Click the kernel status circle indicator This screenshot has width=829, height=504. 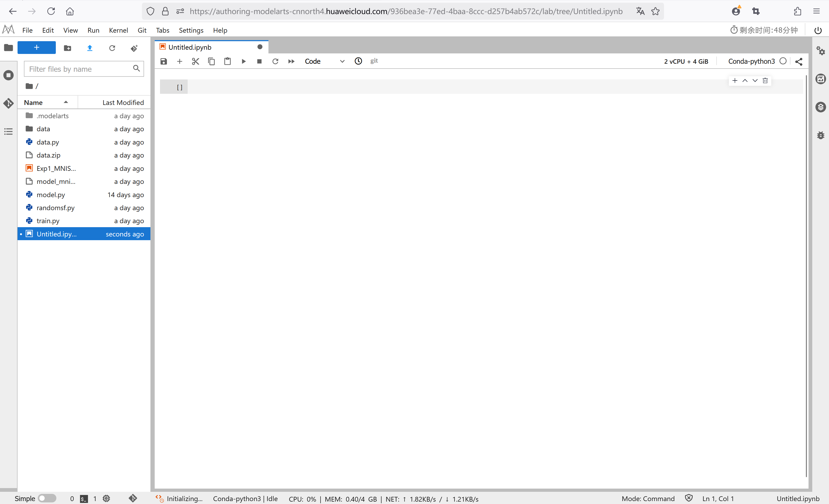pyautogui.click(x=783, y=61)
